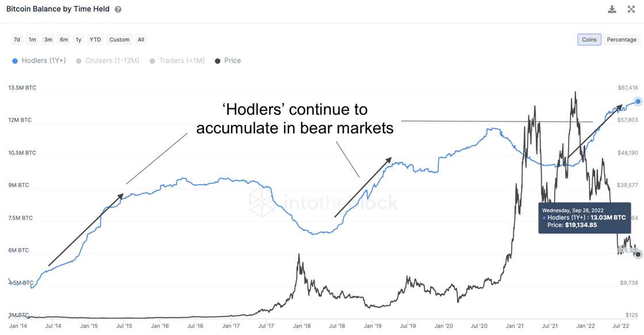This screenshot has height=335, width=644.
Task: Show the Cruisers (1-12M) series
Action: click(108, 60)
